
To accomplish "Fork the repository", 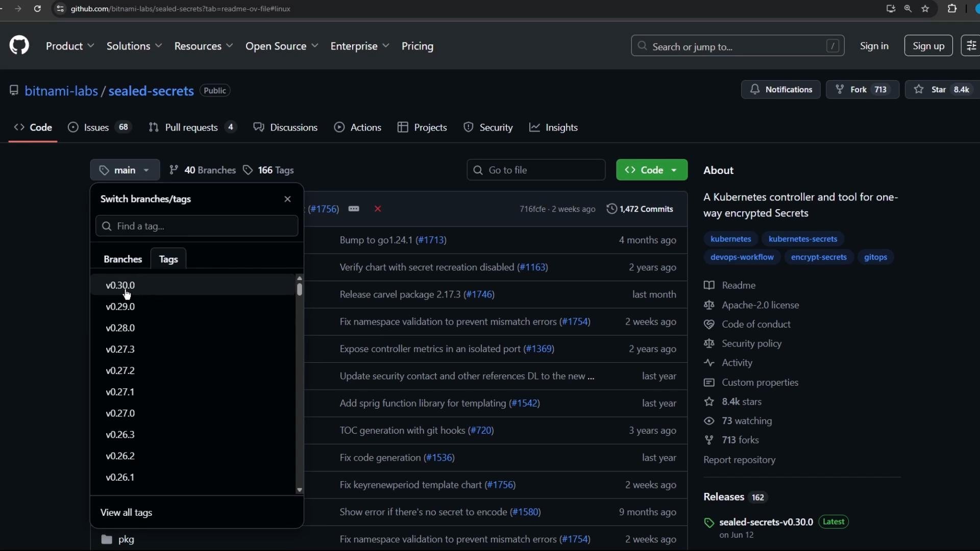I will [863, 90].
